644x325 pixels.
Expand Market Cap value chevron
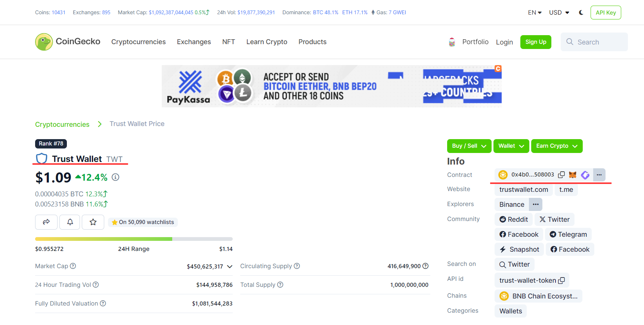click(x=230, y=267)
